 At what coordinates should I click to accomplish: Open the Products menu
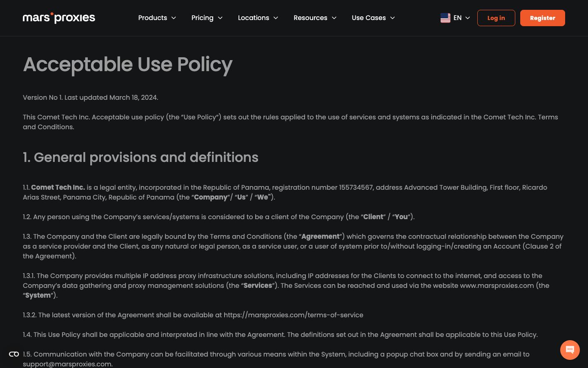pos(157,18)
